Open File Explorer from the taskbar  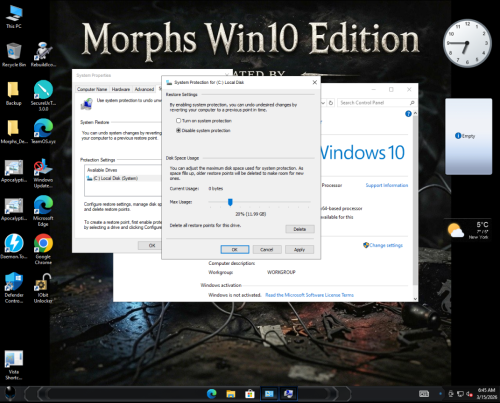pyautogui.click(x=231, y=394)
